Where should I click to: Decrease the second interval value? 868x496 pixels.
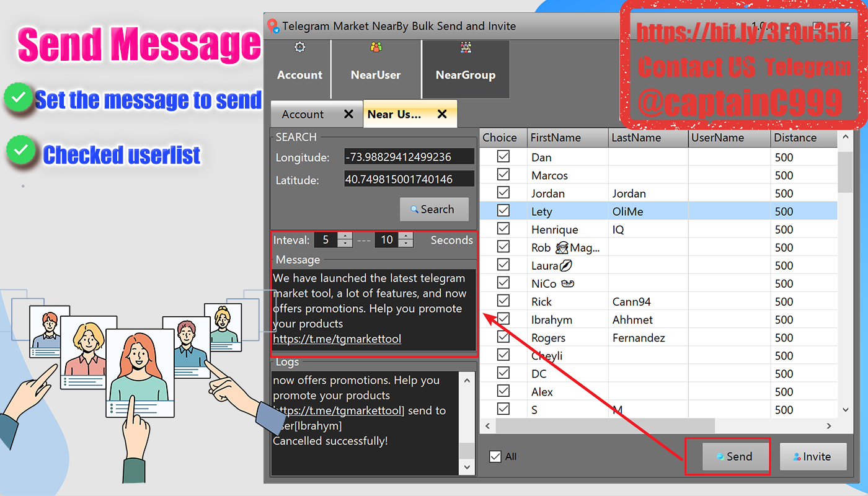[x=405, y=244]
